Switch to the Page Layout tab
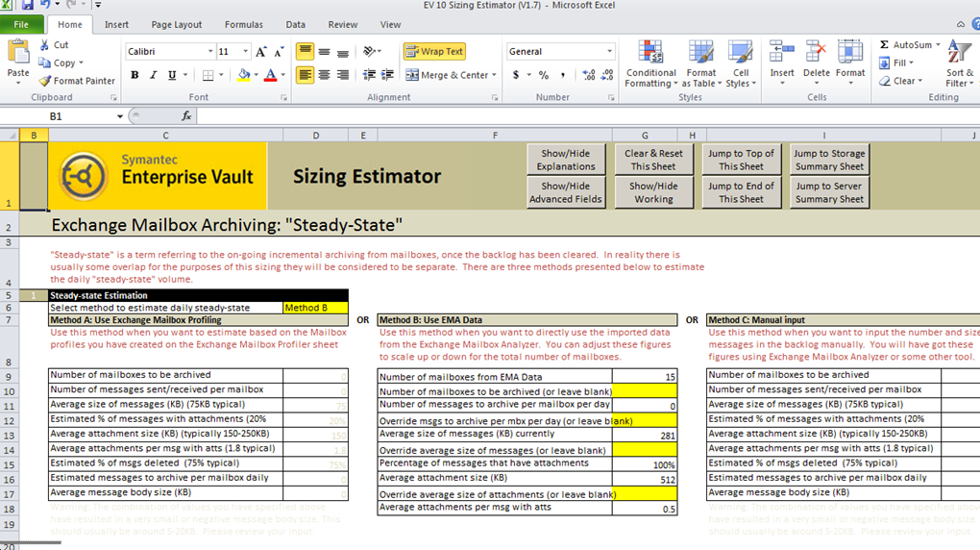Viewport: 980px width, 550px height. (x=176, y=24)
